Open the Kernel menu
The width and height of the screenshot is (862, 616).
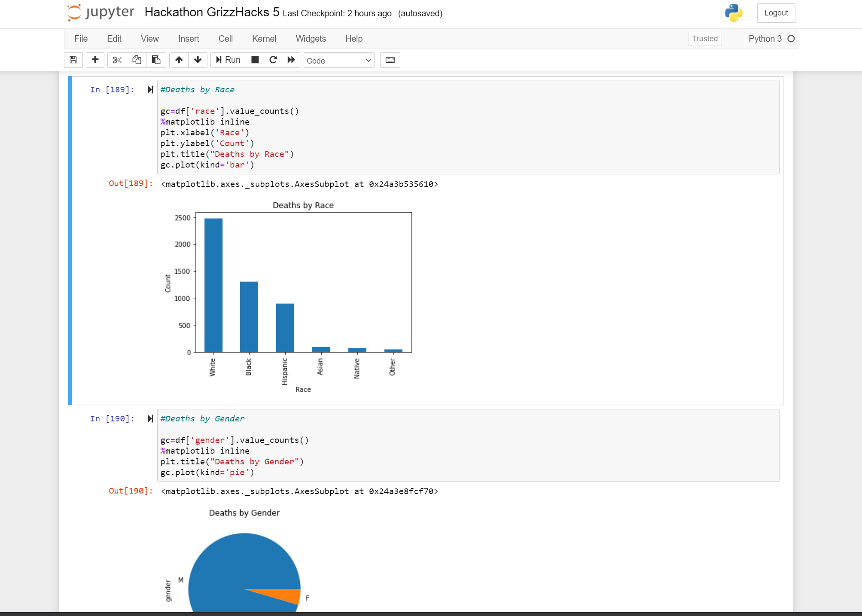[264, 39]
